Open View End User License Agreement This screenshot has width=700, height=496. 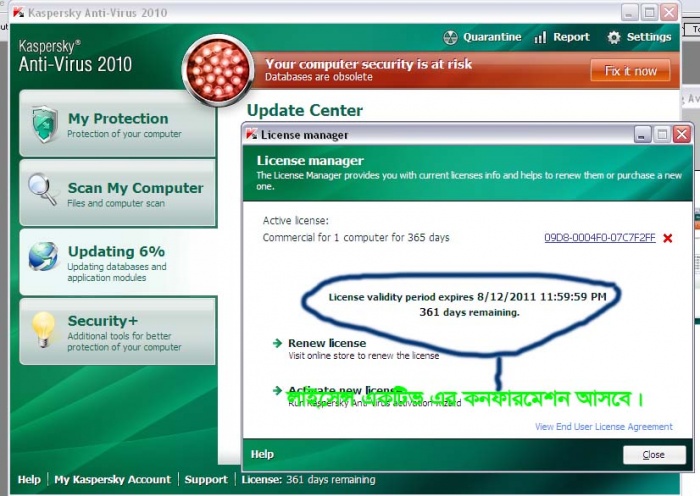pos(604,426)
